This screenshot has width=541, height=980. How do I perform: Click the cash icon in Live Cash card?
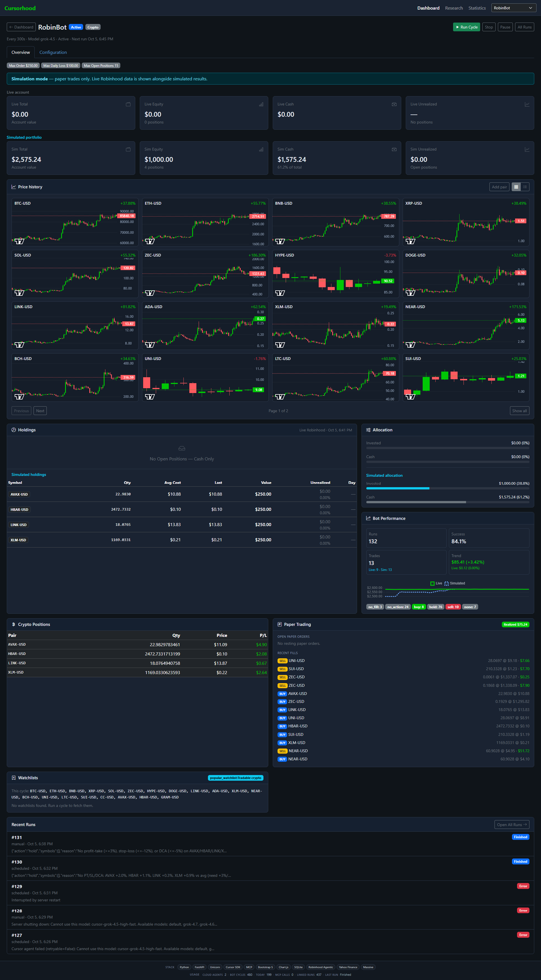(x=394, y=104)
